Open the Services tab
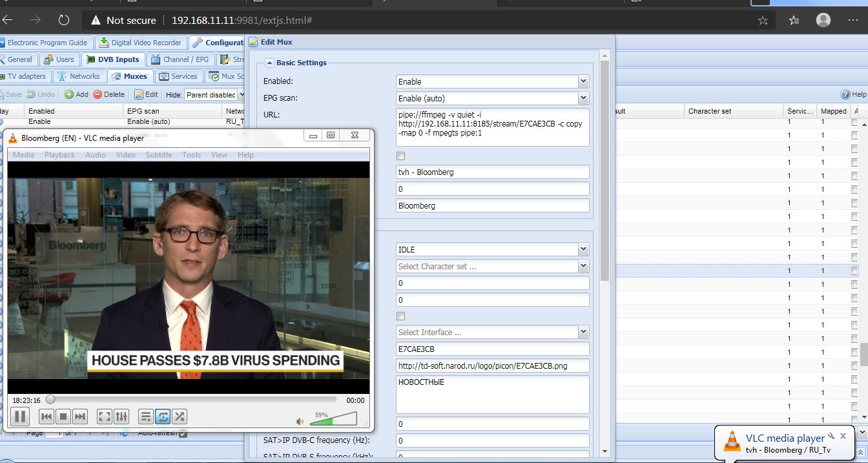Image resolution: width=868 pixels, height=463 pixels. [x=178, y=76]
